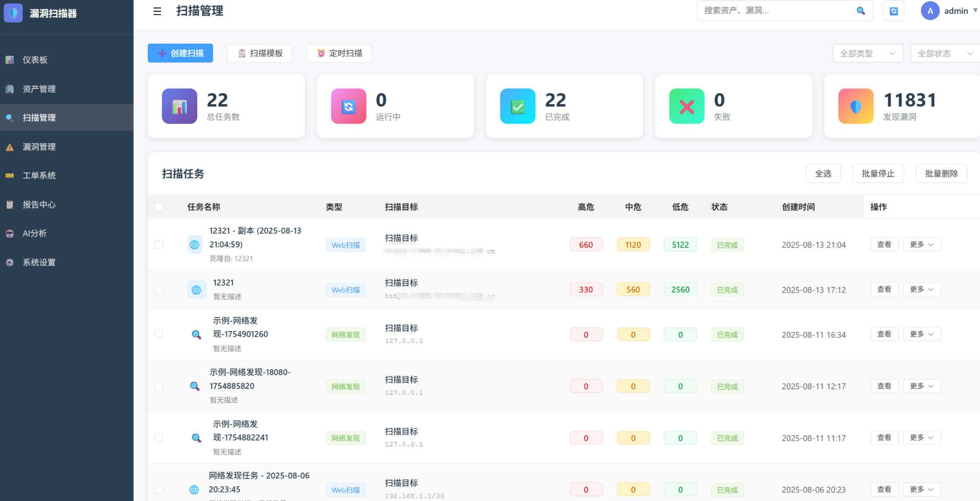Toggle the select-all checkbox in table header
980x501 pixels.
(159, 206)
